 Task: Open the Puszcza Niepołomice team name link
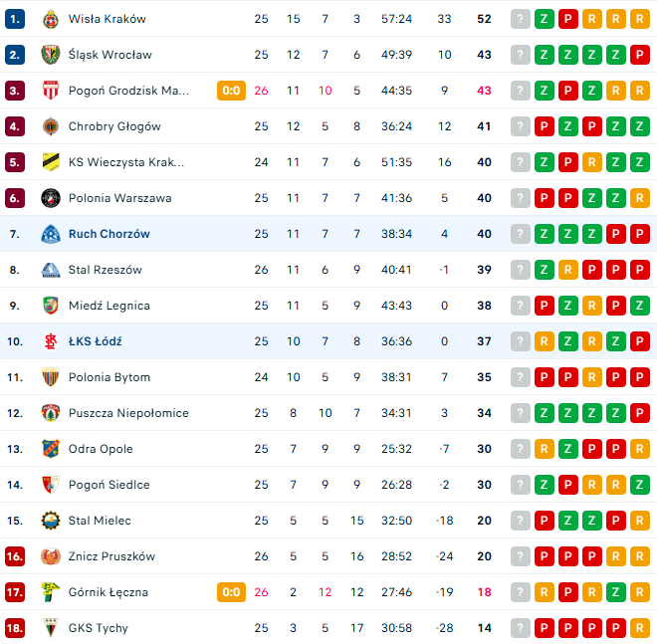coord(128,413)
